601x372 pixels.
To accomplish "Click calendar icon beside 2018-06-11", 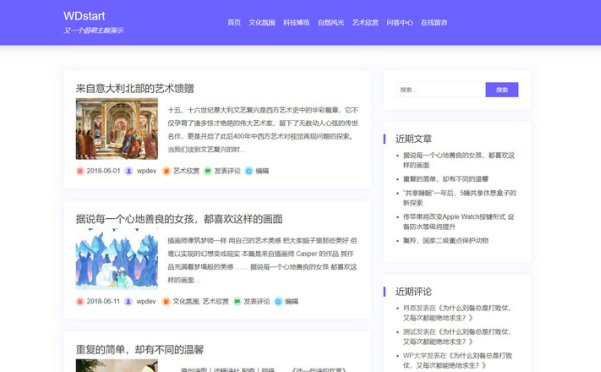I will tap(80, 302).
